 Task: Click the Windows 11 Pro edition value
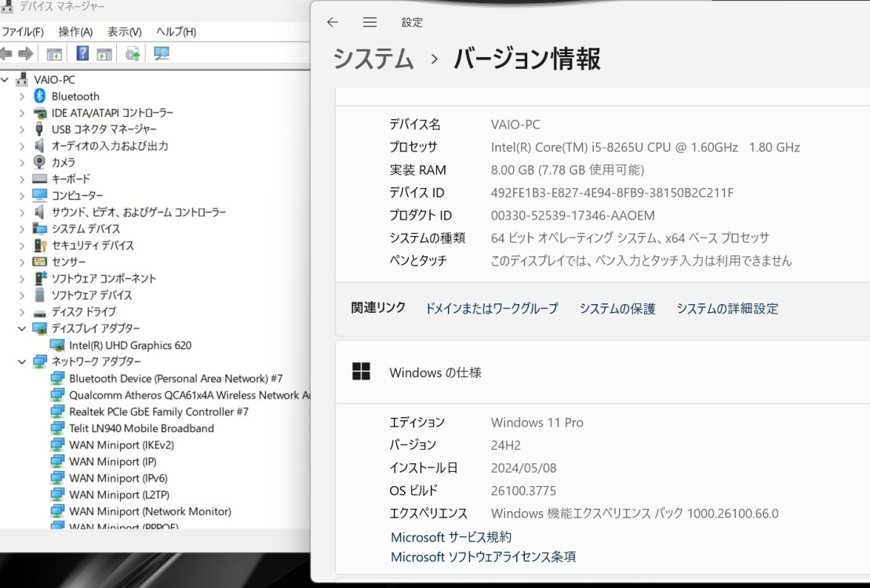click(537, 423)
